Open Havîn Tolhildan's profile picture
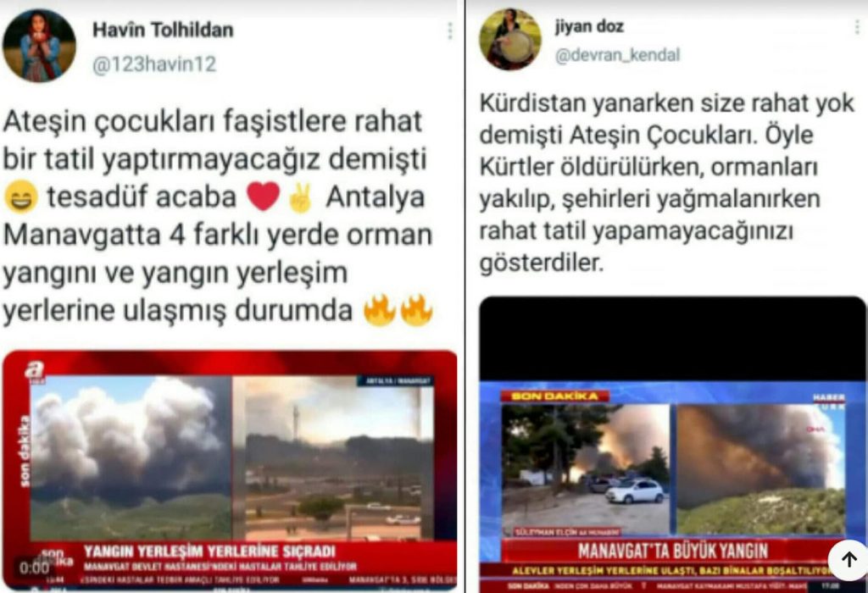The width and height of the screenshot is (868, 593). tap(39, 46)
